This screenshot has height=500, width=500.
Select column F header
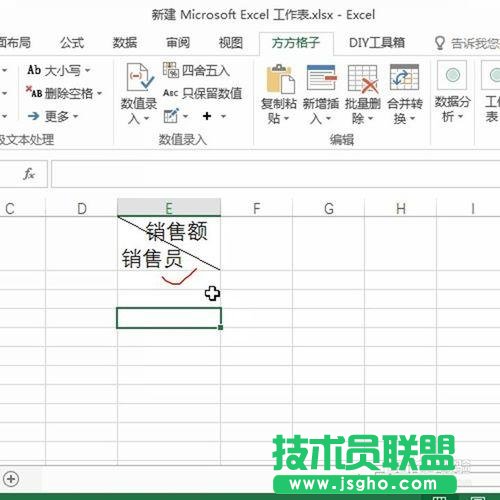click(x=256, y=208)
